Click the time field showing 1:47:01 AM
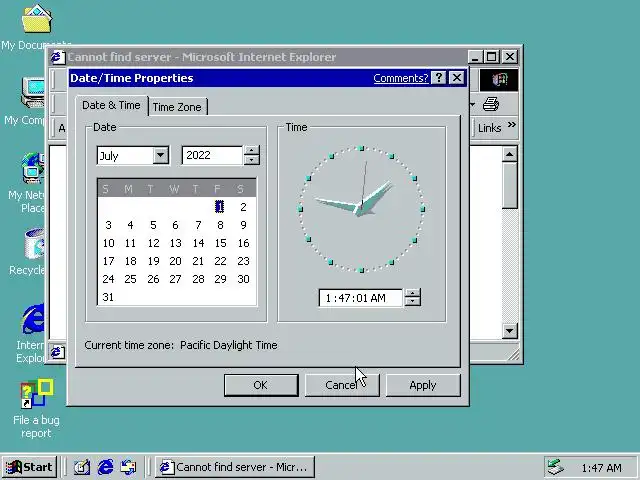 click(x=361, y=298)
